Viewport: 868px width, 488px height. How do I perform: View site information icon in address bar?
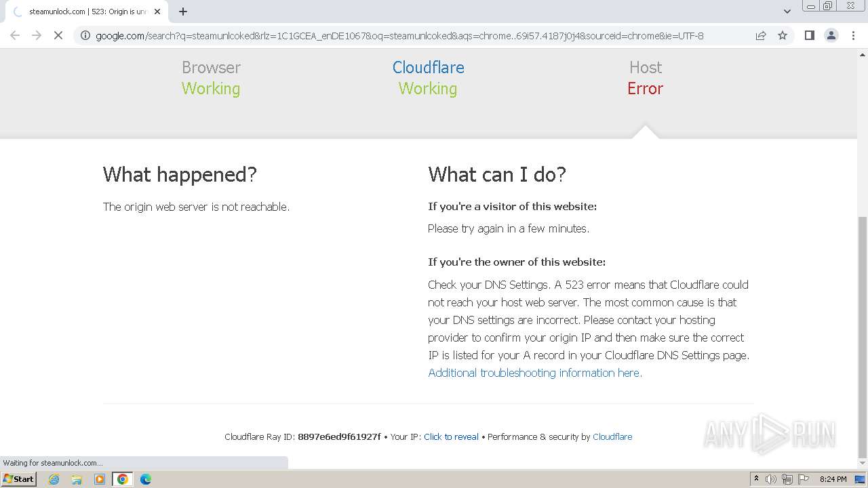point(85,36)
